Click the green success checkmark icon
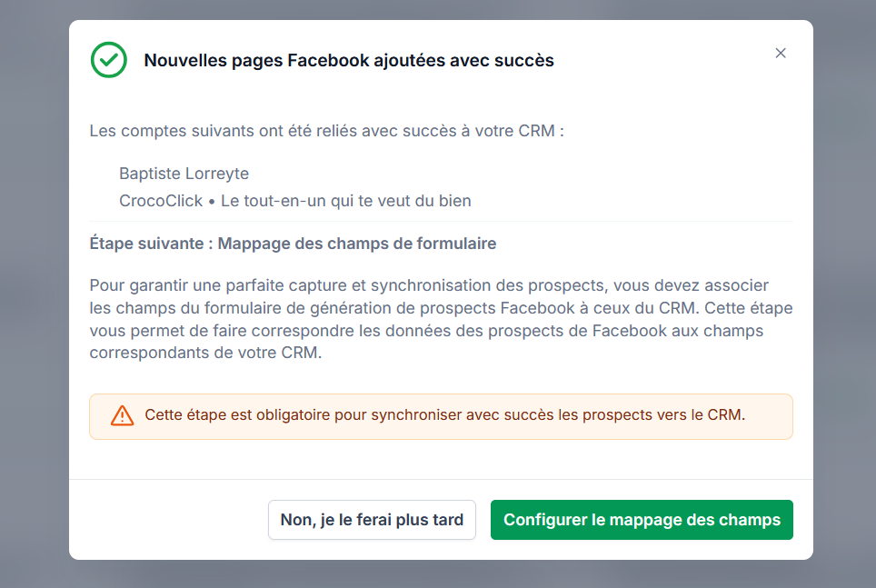The height and width of the screenshot is (588, 876). click(109, 60)
